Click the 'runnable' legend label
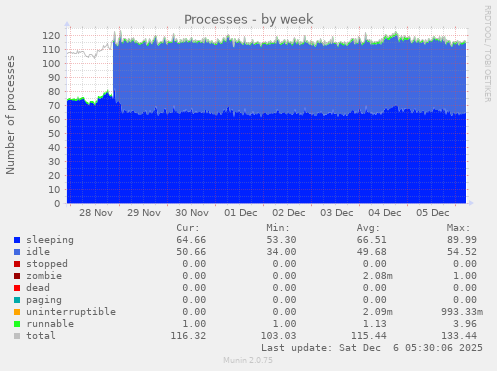 point(50,324)
